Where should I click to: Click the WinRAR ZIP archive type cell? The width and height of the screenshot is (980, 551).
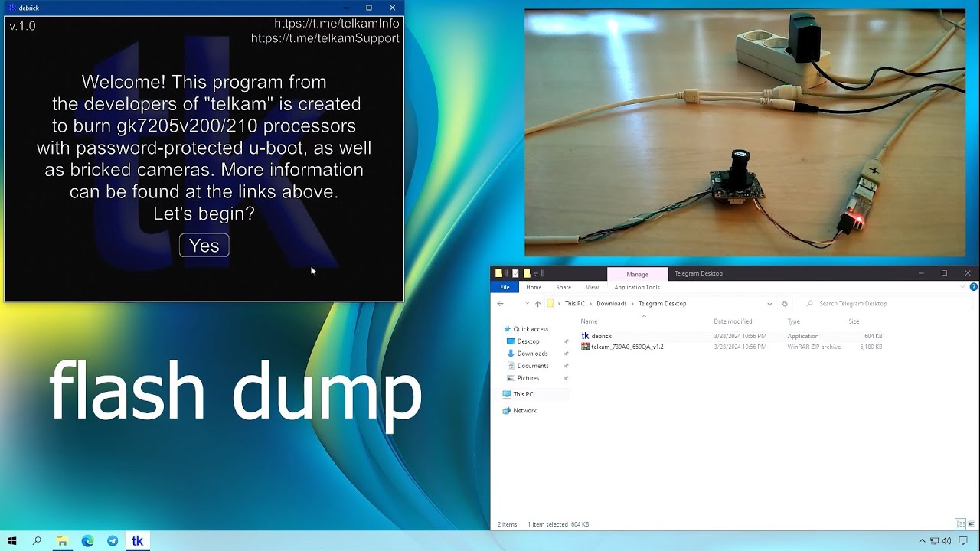814,347
